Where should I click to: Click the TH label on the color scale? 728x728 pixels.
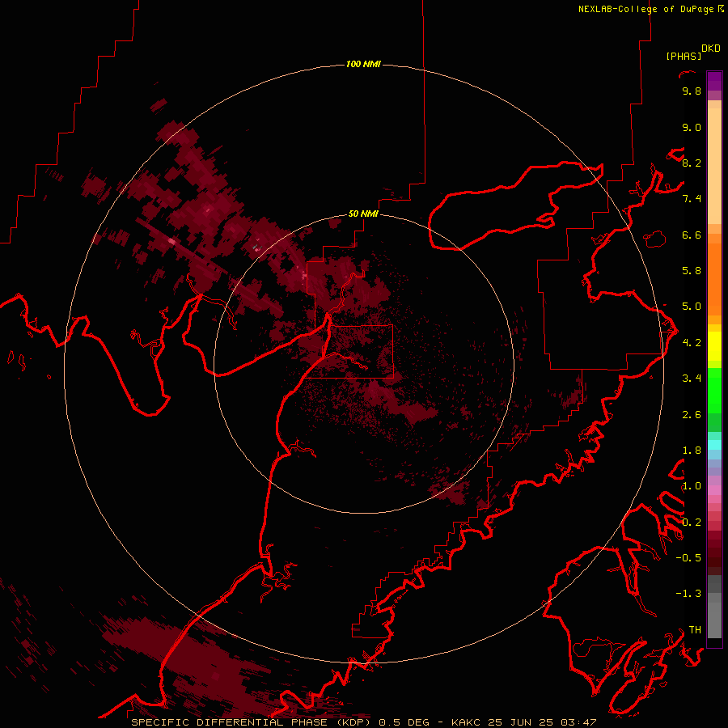point(695,629)
